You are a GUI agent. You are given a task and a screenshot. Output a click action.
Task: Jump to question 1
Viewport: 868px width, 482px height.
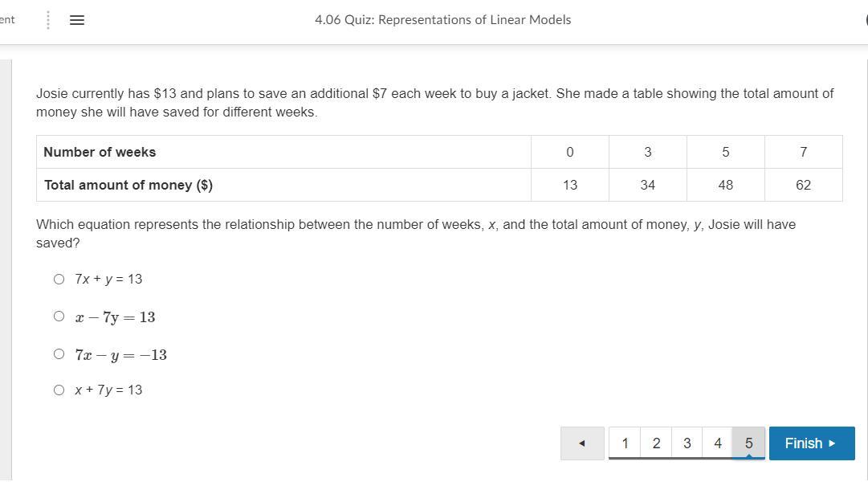click(625, 443)
